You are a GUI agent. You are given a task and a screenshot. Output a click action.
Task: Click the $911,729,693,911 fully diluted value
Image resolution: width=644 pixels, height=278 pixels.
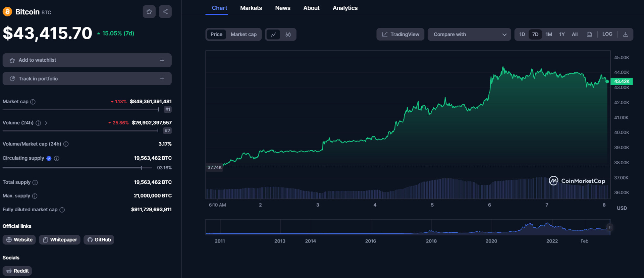151,210
